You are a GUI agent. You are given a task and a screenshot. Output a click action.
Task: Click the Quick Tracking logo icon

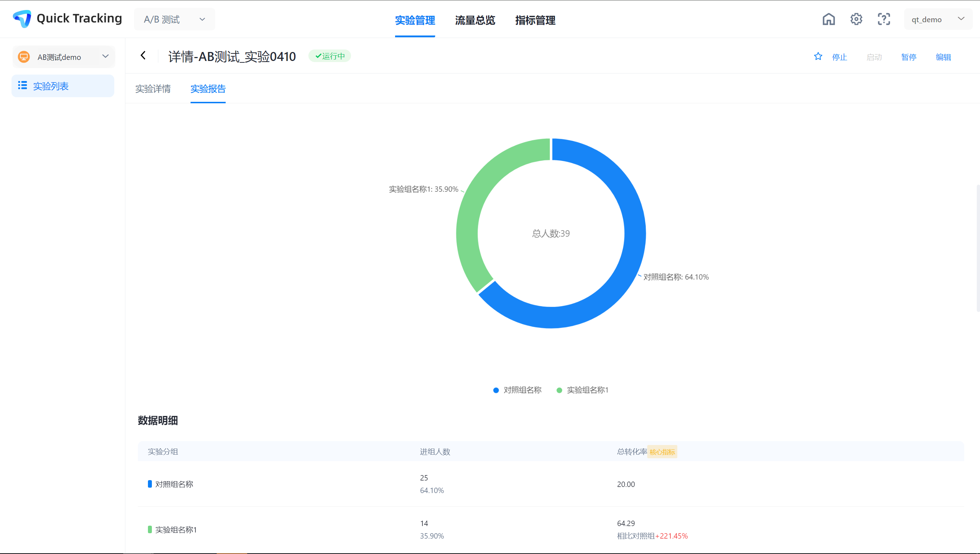22,19
